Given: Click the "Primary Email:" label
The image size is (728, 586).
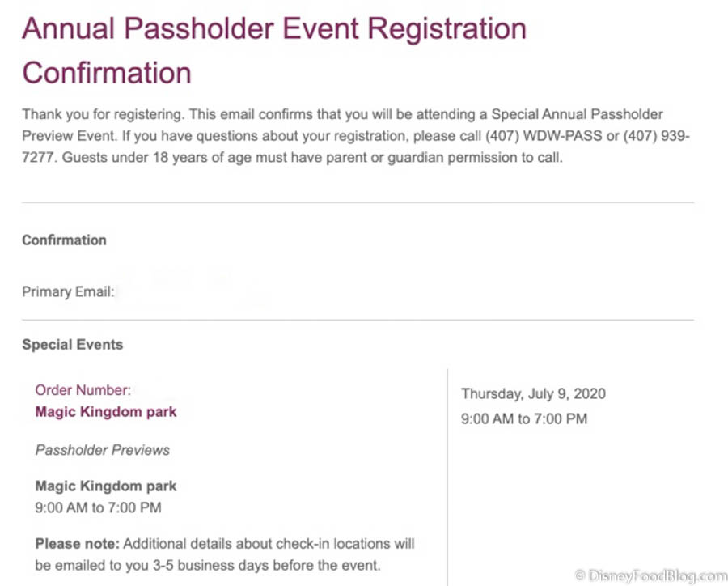Looking at the screenshot, I should click(x=68, y=291).
